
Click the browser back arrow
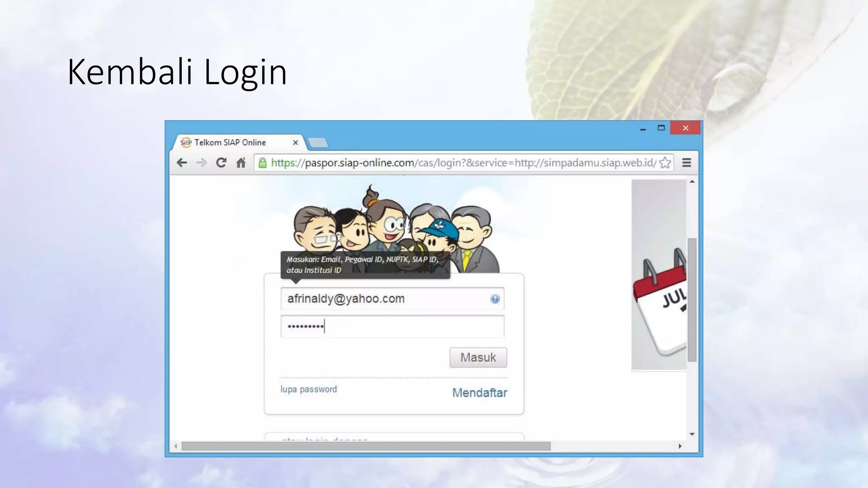[x=182, y=163]
